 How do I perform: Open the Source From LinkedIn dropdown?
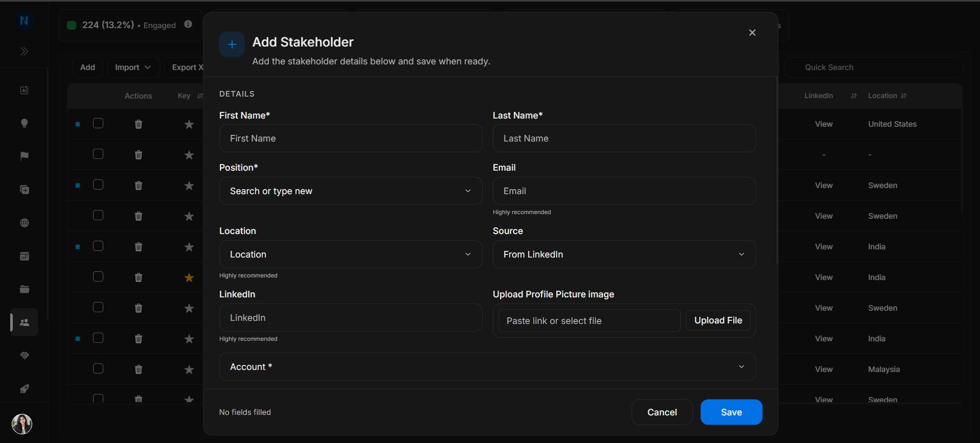(624, 254)
